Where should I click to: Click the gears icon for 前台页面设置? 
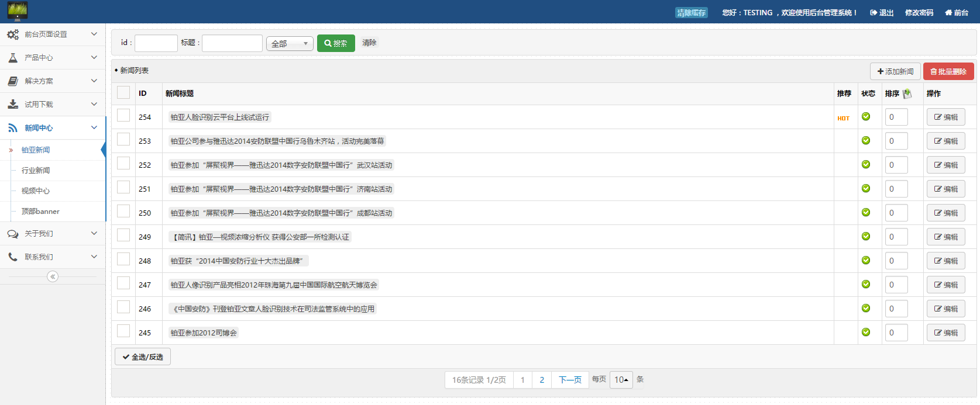pyautogui.click(x=13, y=34)
